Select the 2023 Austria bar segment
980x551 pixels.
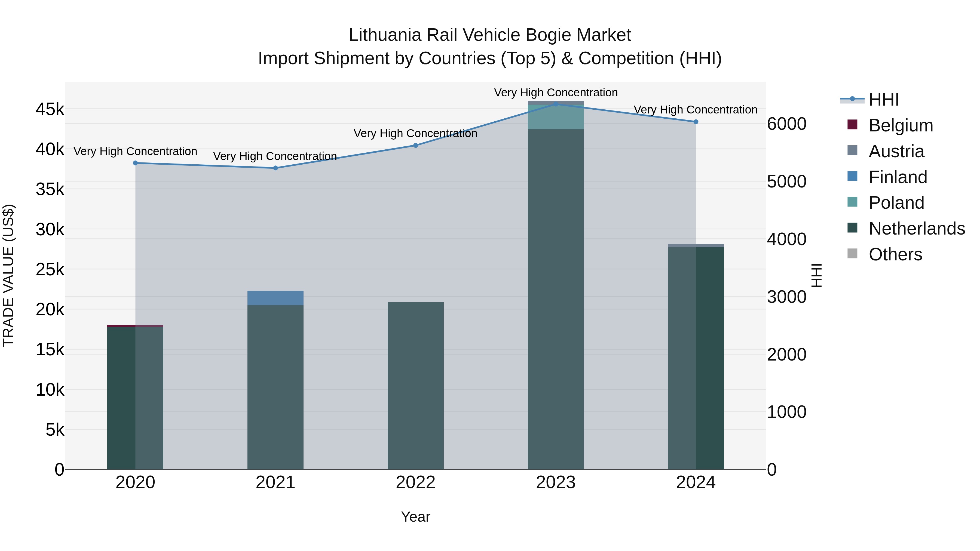tap(555, 103)
